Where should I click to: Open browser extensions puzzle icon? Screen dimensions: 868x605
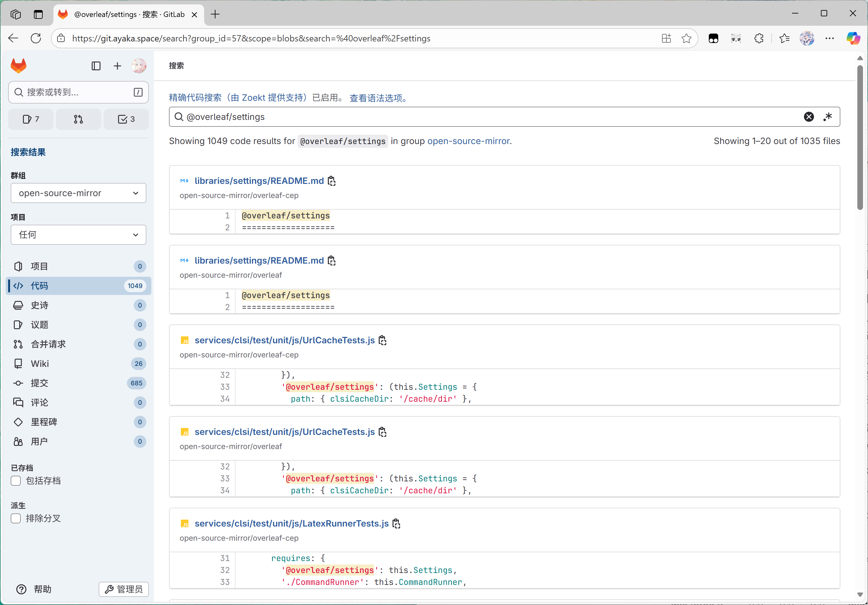(x=759, y=38)
